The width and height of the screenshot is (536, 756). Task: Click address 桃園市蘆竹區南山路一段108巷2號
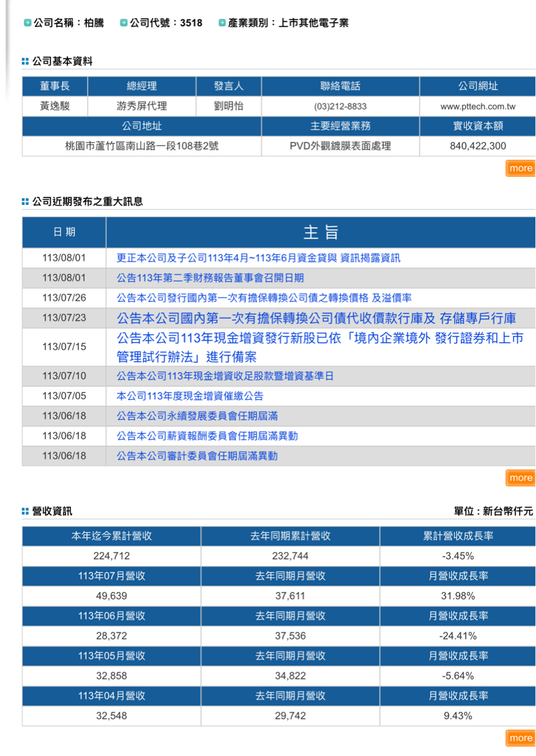point(142,146)
